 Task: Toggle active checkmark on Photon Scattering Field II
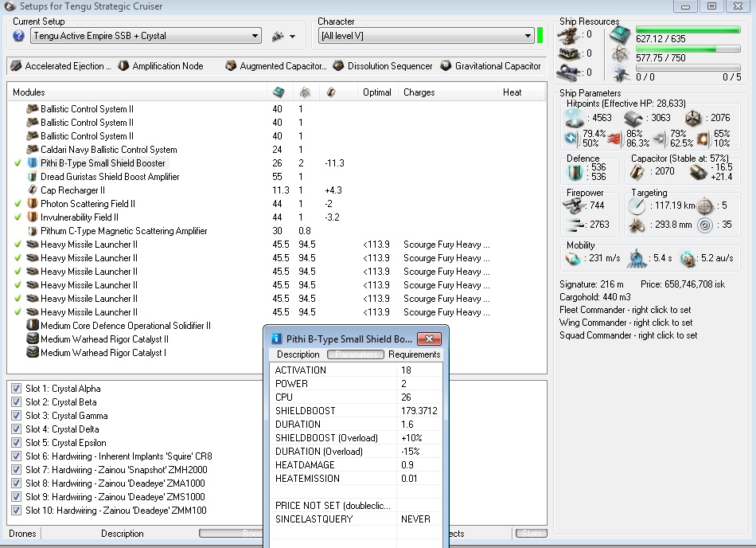(x=18, y=204)
